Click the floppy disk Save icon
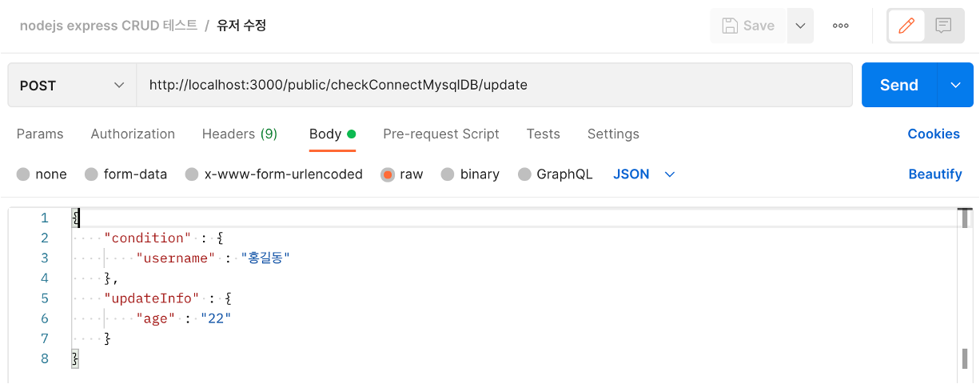Viewport: 980px width, 384px height. (x=730, y=26)
